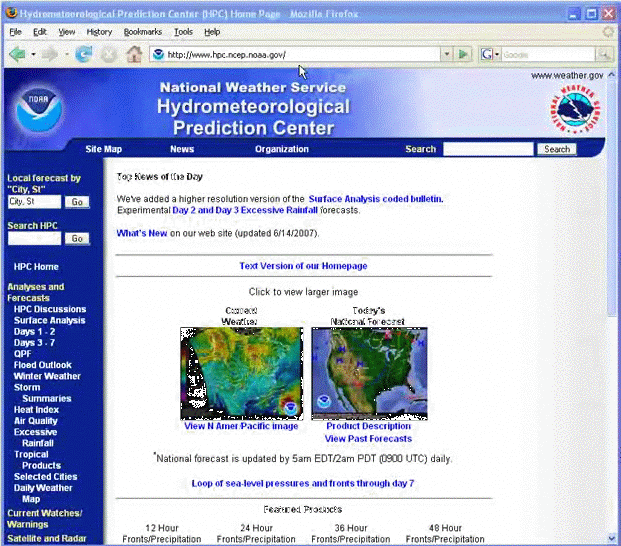Open the Organization navigation link
Viewport: 621px width, 546px height.
[x=282, y=149]
